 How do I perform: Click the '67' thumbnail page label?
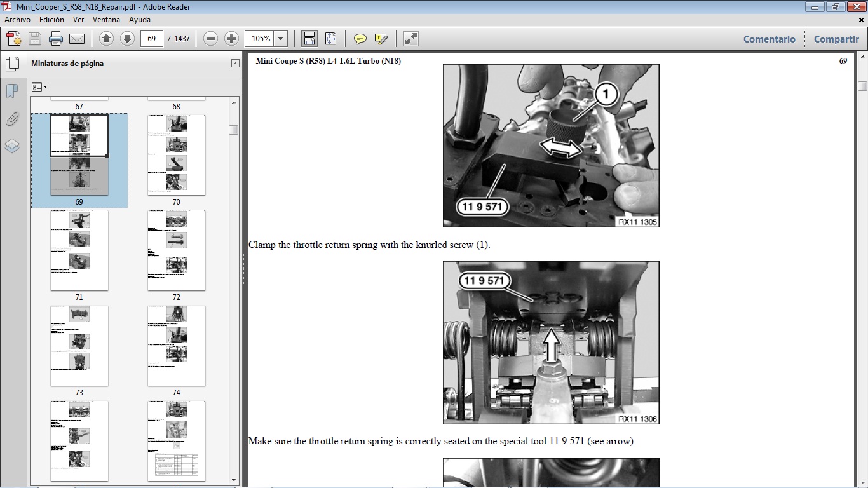pos(79,107)
